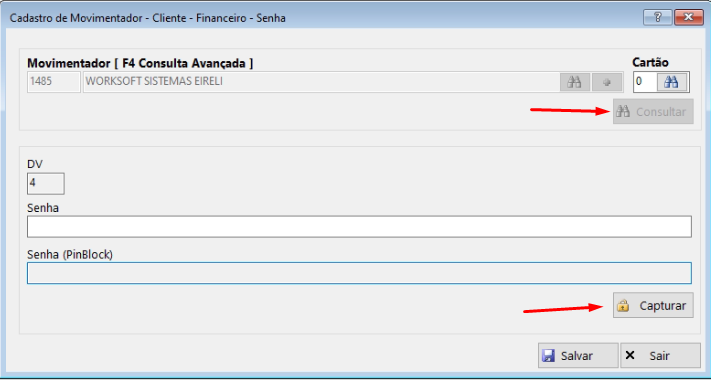Open the help question mark button
The width and height of the screenshot is (711, 380).
tap(657, 18)
